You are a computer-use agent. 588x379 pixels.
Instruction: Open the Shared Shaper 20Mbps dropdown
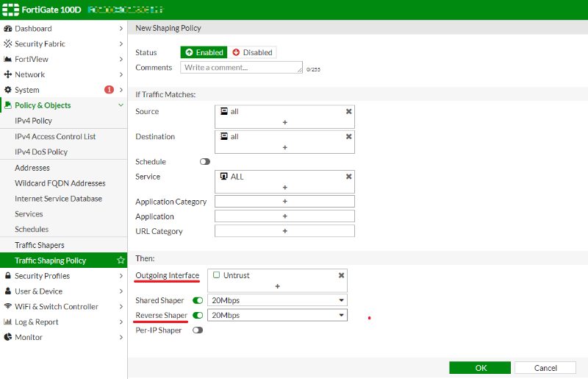277,300
